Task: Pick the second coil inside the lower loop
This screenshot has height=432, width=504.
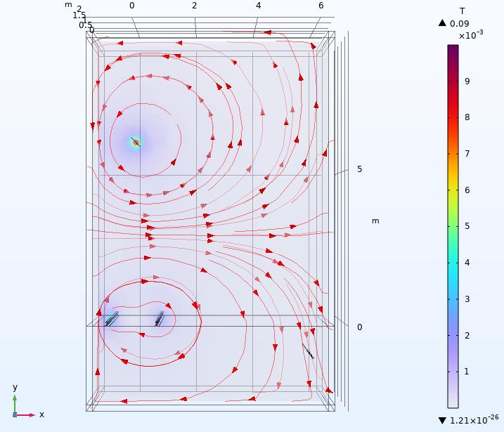Action: 160,319
